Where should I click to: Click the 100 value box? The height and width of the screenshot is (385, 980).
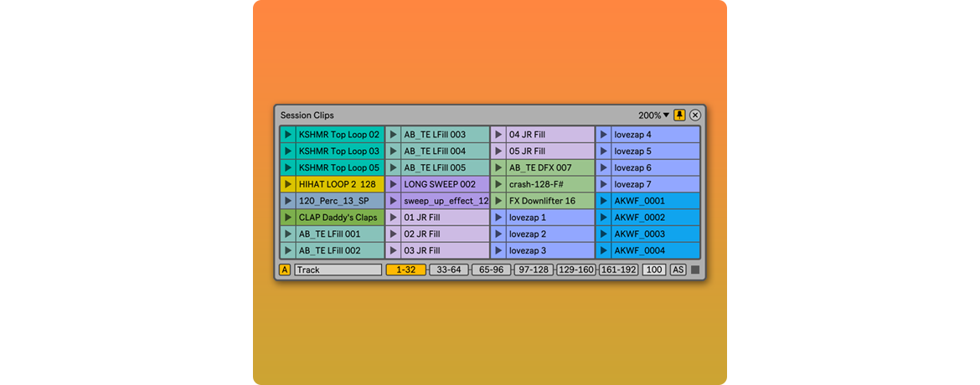tap(654, 270)
